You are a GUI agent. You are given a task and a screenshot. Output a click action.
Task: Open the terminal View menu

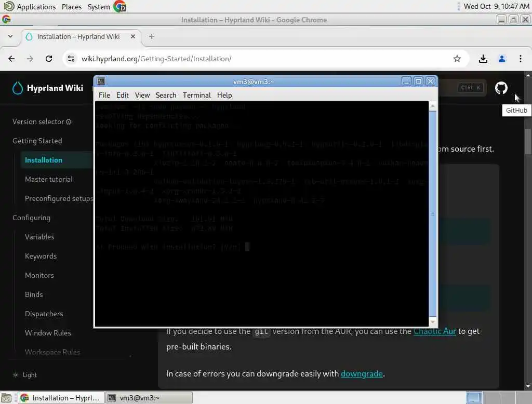coord(142,96)
